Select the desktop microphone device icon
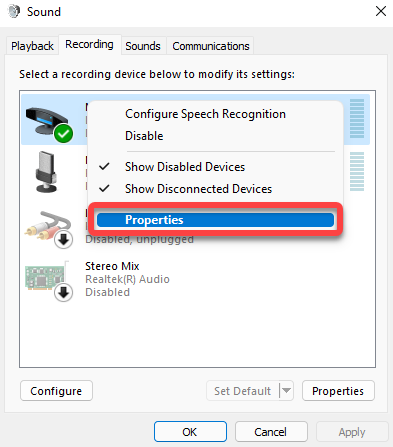Screen dimensions: 393x447 point(46,172)
